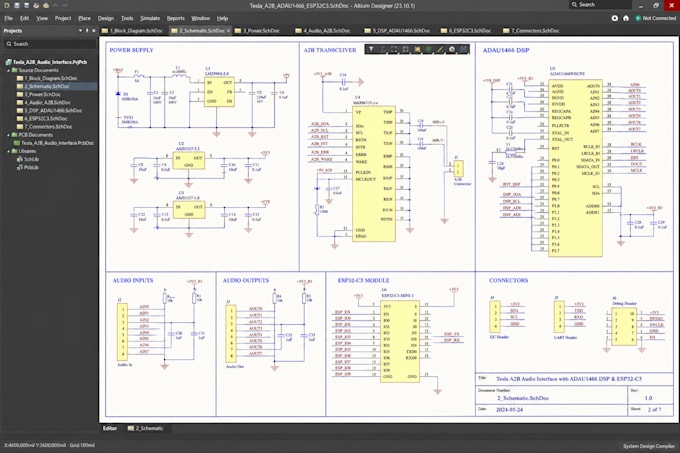Viewport: 680px width, 453px height.
Task: Open the View menu
Action: pos(42,18)
